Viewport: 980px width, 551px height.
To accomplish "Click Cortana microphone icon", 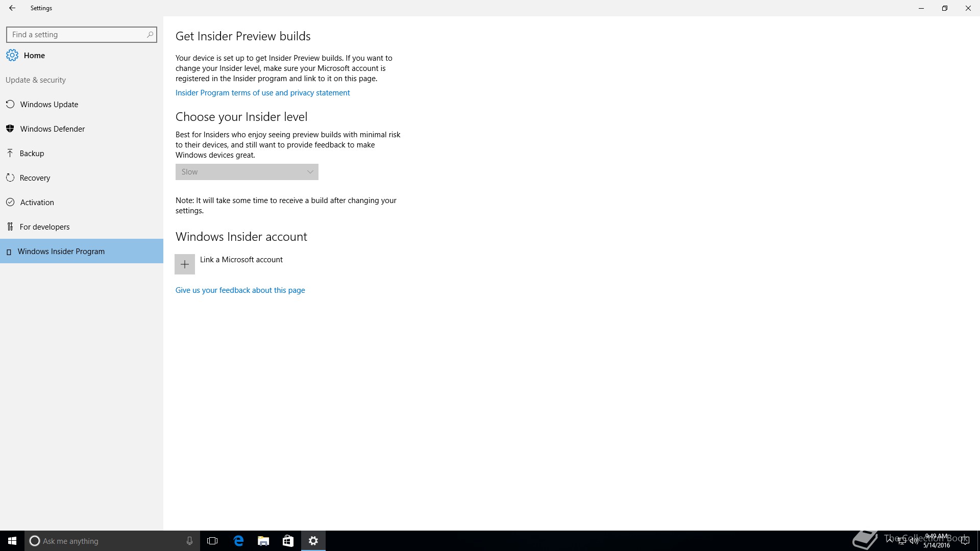I will pyautogui.click(x=189, y=541).
